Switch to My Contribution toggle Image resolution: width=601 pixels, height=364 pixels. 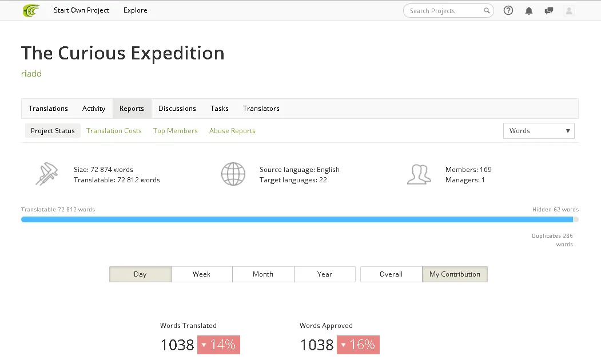click(455, 274)
